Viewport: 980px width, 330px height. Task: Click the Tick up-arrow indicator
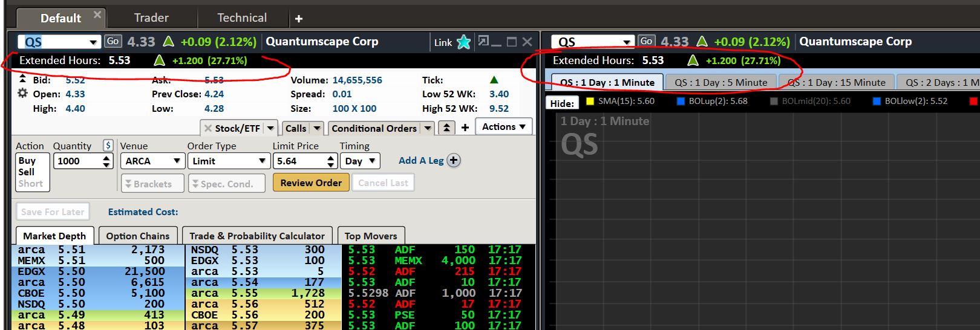pos(494,80)
